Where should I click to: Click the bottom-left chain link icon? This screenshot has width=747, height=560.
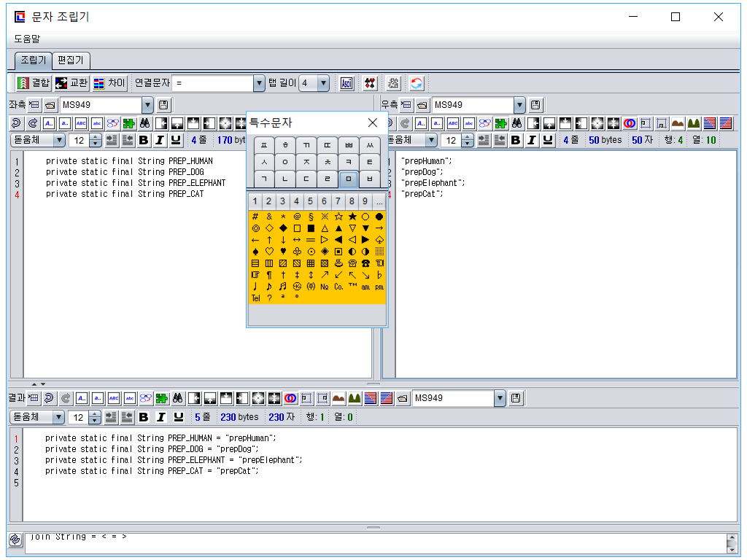pos(15,539)
